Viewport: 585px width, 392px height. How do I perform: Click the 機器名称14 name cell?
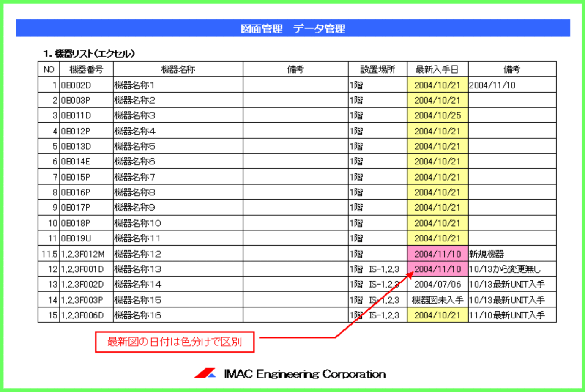178,284
